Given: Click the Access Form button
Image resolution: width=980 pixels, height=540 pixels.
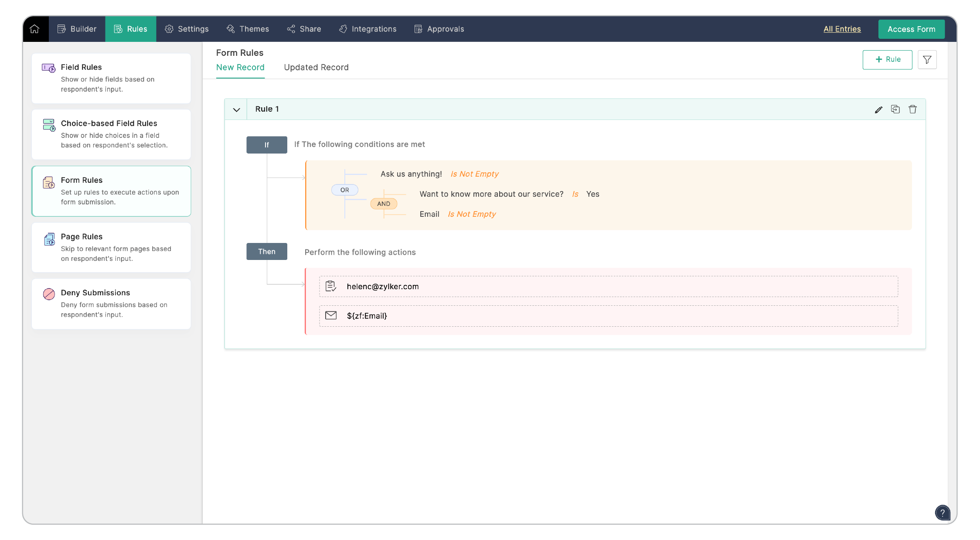Looking at the screenshot, I should 911,29.
